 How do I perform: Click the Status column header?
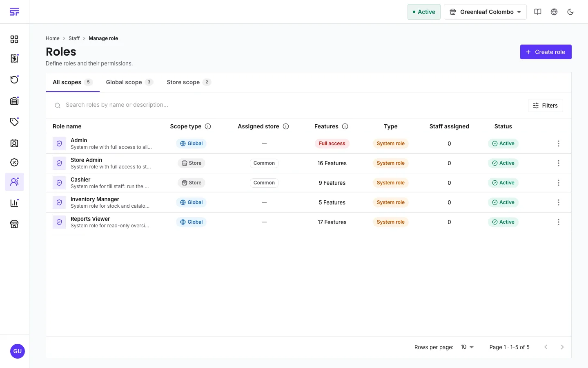(x=503, y=126)
